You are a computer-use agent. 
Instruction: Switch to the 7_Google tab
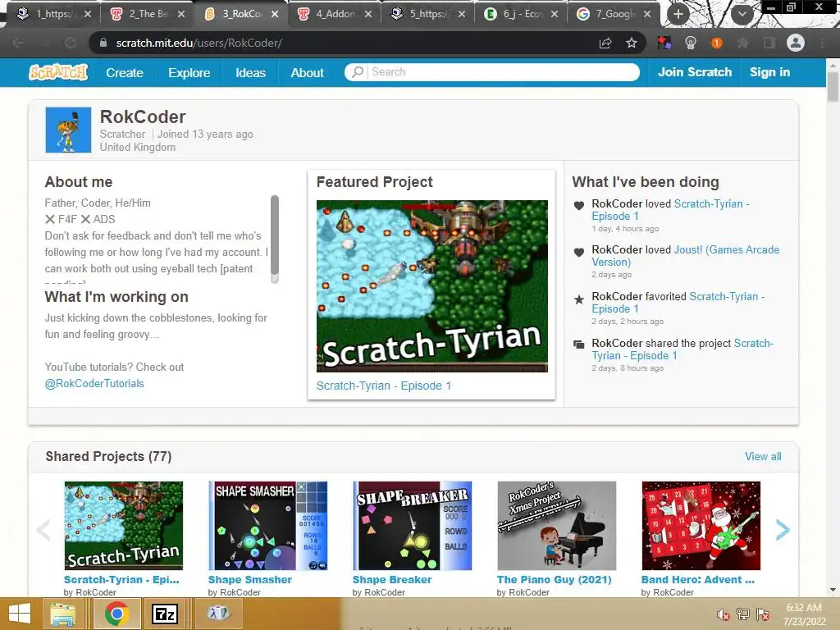614,14
